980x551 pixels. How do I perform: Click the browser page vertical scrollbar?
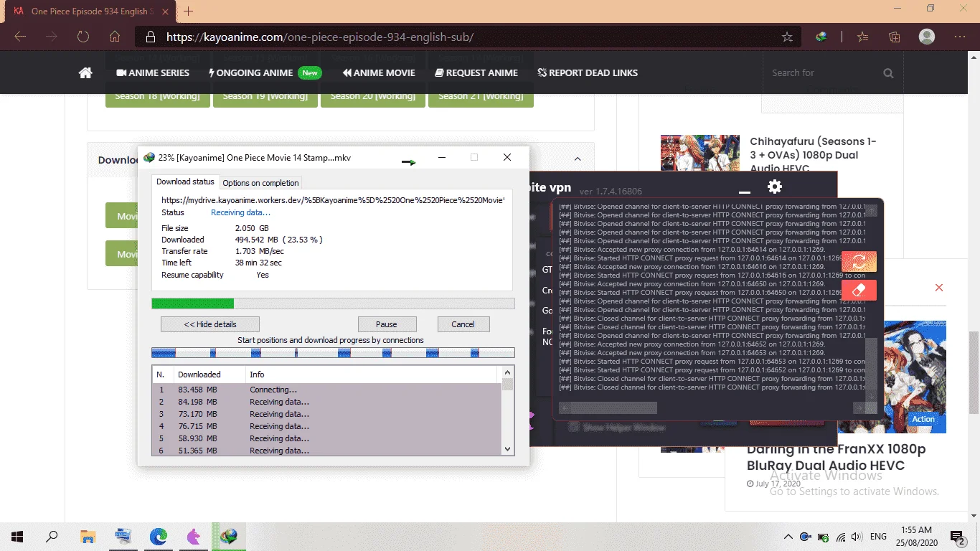[x=974, y=372]
